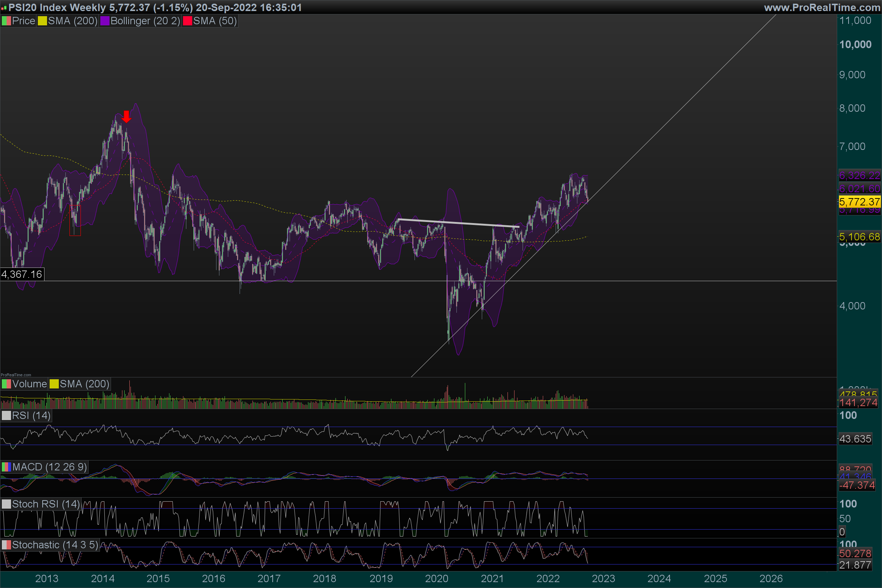The image size is (882, 588).
Task: Click the PSI20 Index Weekly title
Action: 57,7
